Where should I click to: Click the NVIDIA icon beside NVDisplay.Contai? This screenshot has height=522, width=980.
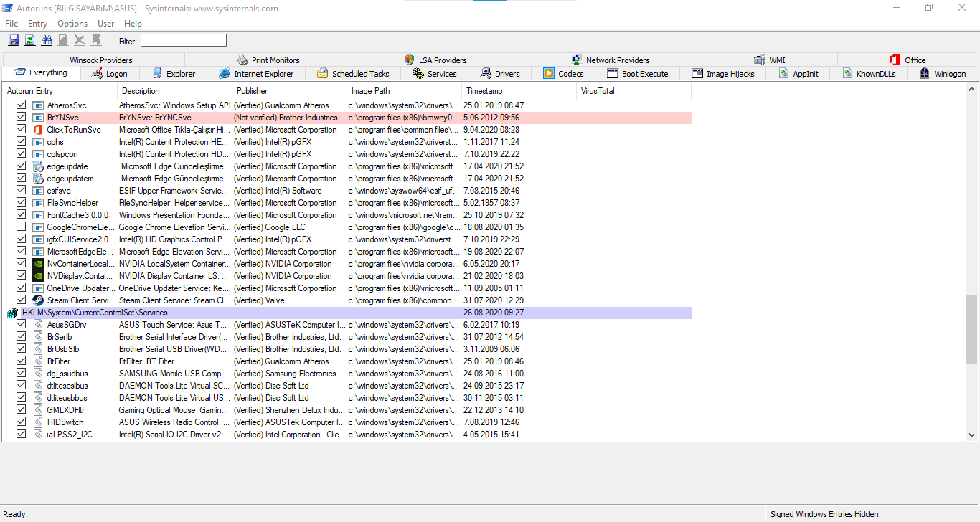coord(38,276)
